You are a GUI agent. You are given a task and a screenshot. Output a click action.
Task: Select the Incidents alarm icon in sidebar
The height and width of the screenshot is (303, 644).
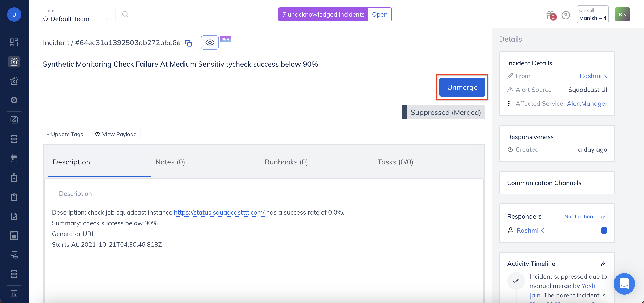click(14, 62)
